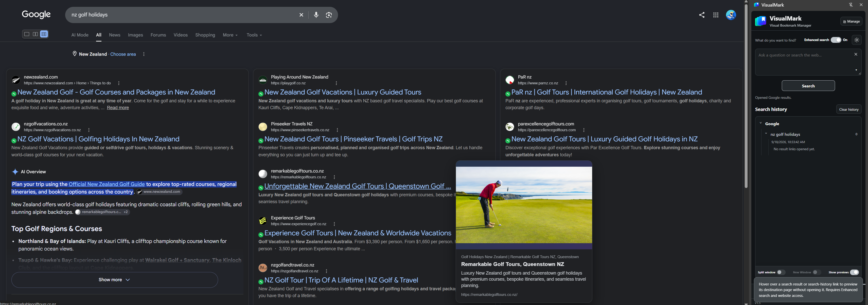868x305 pixels.
Task: Select three-column layout icon
Action: tap(44, 34)
